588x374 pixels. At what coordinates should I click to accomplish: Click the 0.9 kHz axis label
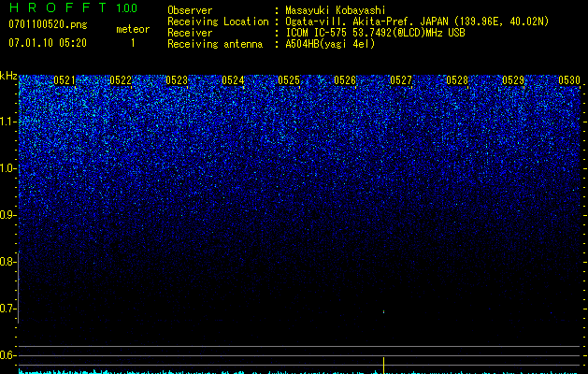pos(7,215)
